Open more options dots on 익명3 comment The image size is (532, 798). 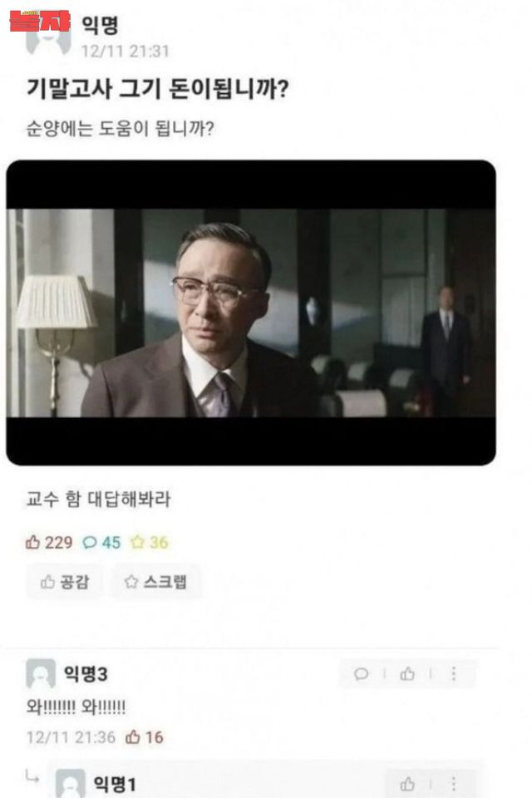454,674
